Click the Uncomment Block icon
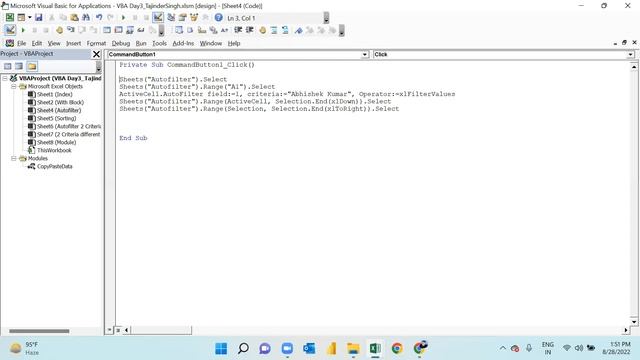The width and height of the screenshot is (640, 360). click(285, 30)
